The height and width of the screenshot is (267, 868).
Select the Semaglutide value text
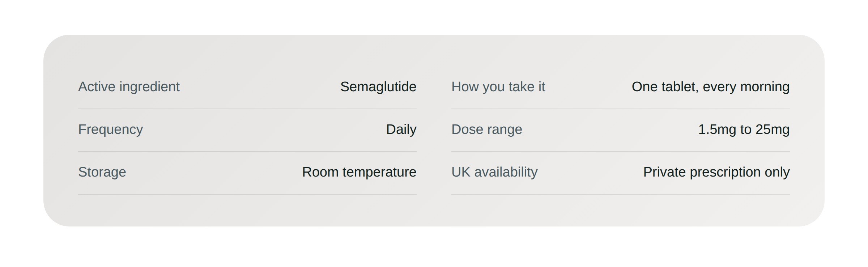[378, 87]
